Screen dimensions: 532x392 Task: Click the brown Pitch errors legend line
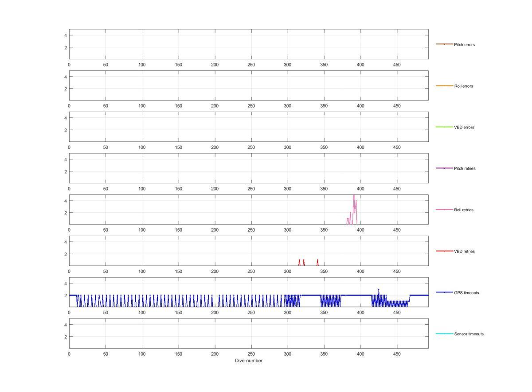pyautogui.click(x=444, y=44)
